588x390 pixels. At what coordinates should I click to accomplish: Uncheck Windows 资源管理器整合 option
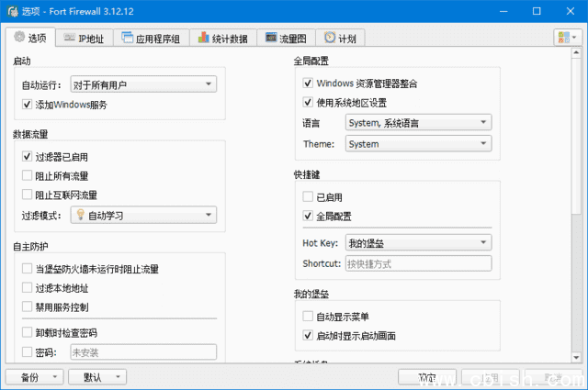pyautogui.click(x=308, y=84)
